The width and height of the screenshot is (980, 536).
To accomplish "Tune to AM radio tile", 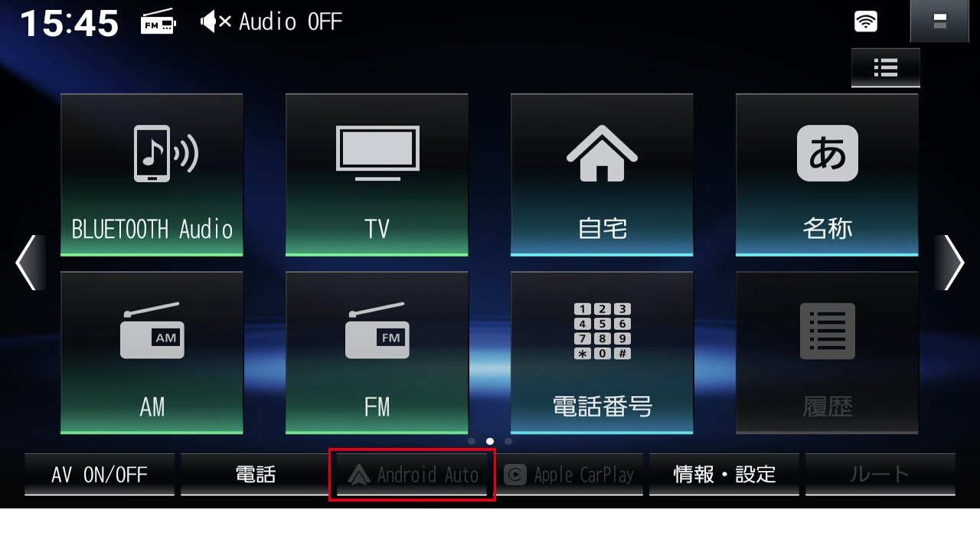I will tap(152, 353).
